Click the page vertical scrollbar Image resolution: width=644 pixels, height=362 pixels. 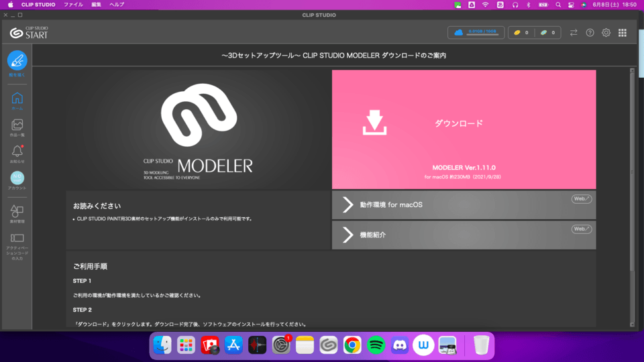click(632, 172)
